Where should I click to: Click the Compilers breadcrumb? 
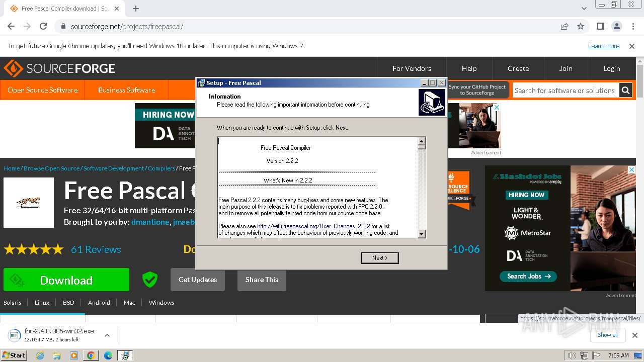tap(162, 168)
